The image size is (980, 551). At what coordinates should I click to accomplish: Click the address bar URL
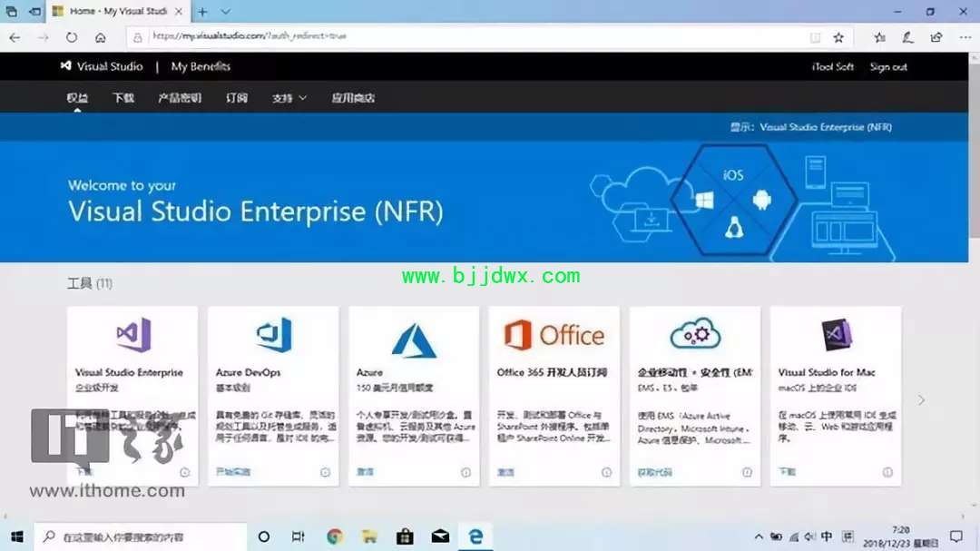pos(250,36)
